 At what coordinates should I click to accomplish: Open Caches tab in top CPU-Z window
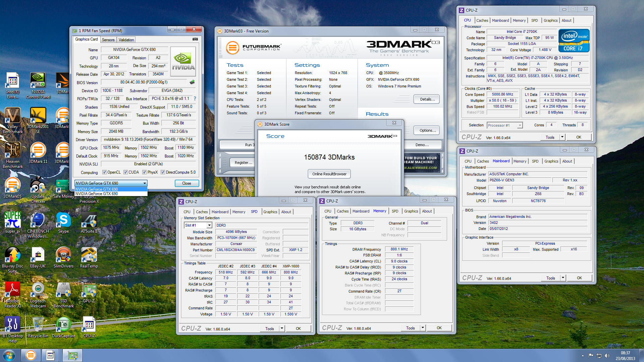[482, 20]
